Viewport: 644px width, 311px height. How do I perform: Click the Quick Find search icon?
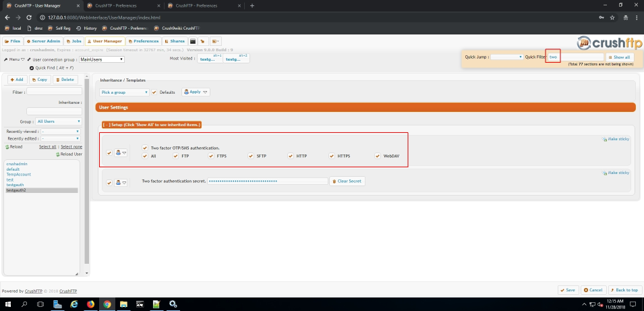(x=32, y=67)
